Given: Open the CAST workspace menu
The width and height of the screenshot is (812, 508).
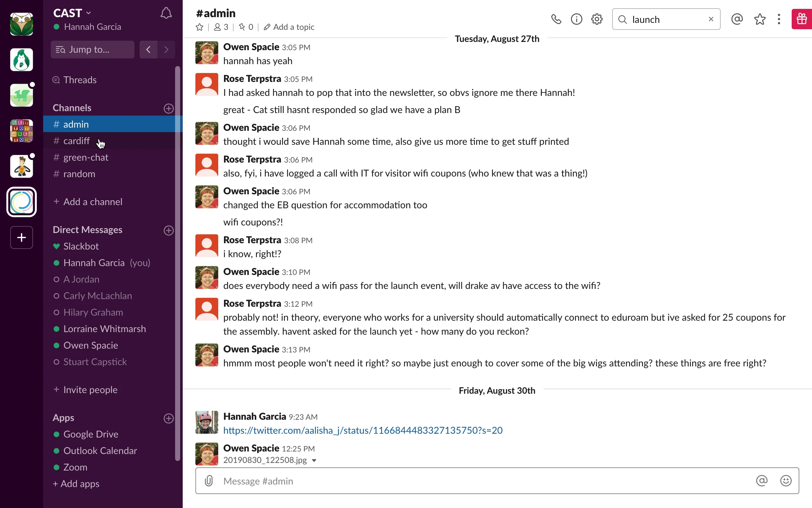Looking at the screenshot, I should 72,13.
